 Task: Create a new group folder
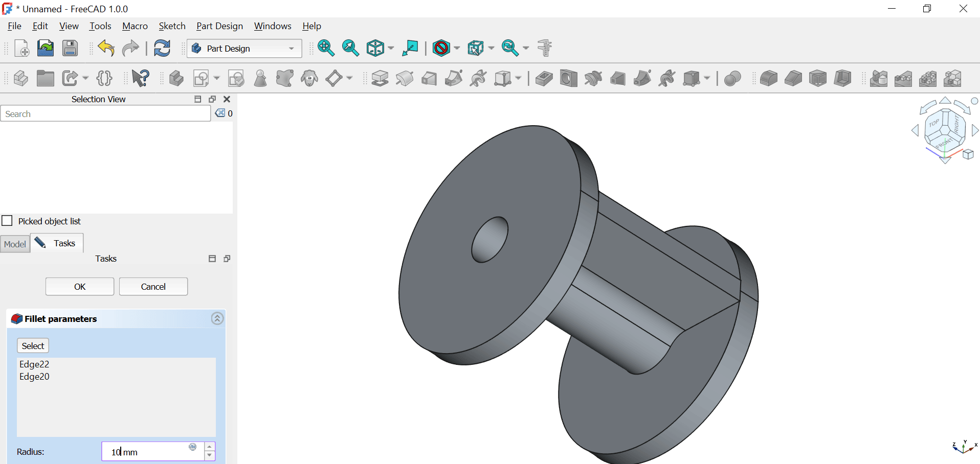pos(46,78)
